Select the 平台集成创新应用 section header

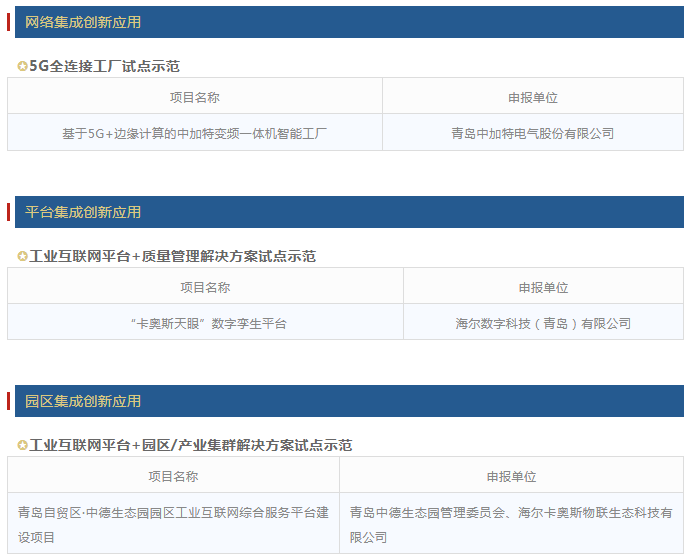(x=349, y=212)
